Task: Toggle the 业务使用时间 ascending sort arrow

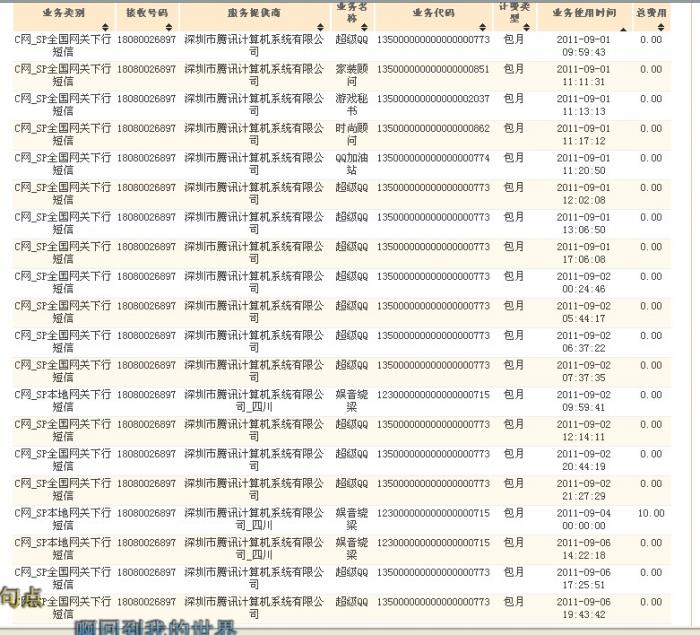Action: tap(623, 29)
